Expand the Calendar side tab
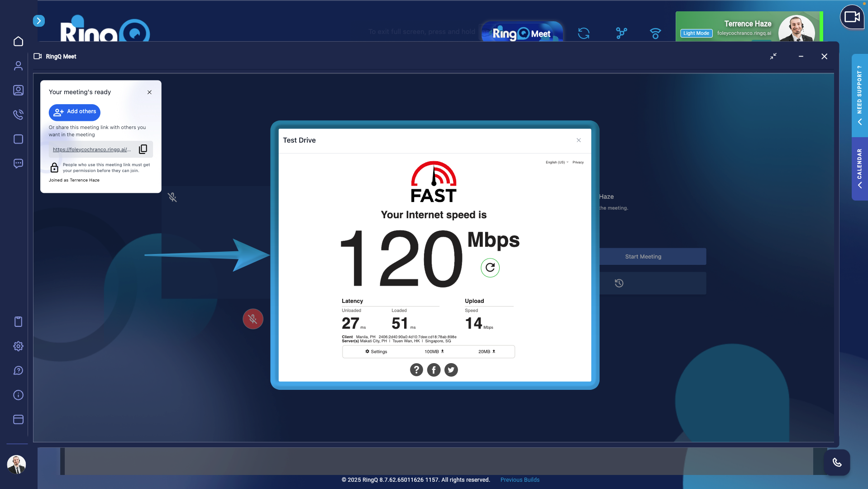The width and height of the screenshot is (868, 489). click(859, 169)
